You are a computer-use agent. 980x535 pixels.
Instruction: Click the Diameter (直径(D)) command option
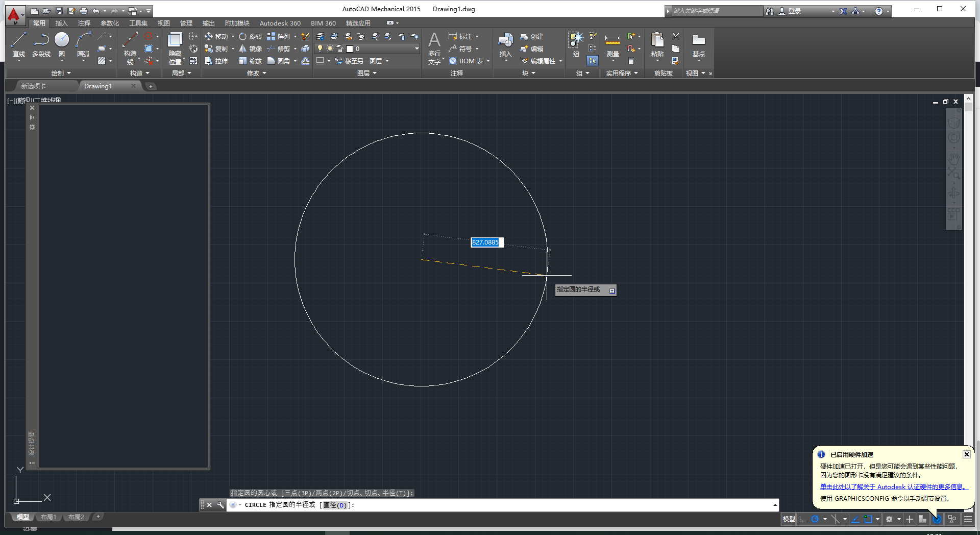(335, 505)
